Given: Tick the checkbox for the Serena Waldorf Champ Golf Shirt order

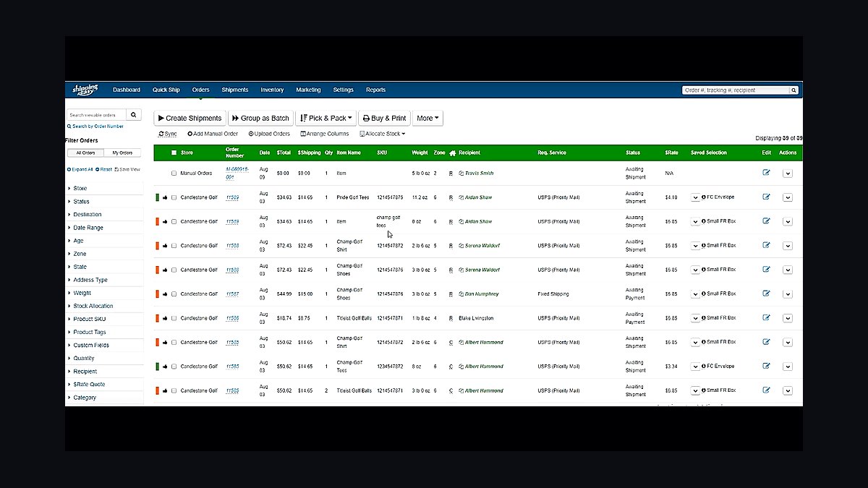Looking at the screenshot, I should 174,246.
